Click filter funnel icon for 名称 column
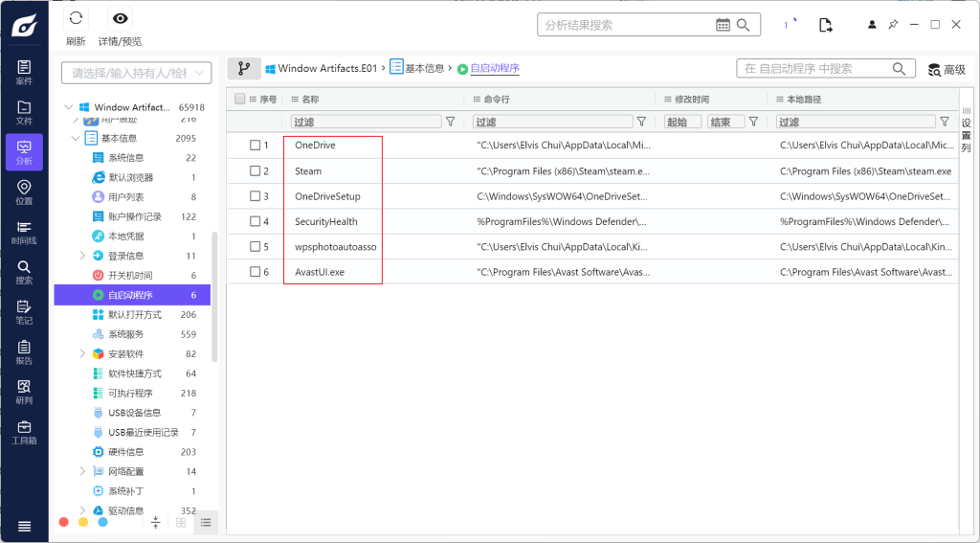 pyautogui.click(x=450, y=122)
